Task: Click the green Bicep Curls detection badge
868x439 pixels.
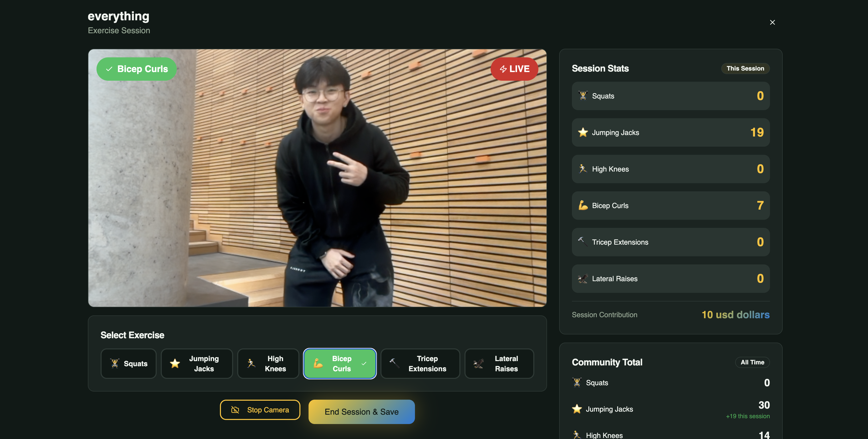Action: (x=136, y=69)
